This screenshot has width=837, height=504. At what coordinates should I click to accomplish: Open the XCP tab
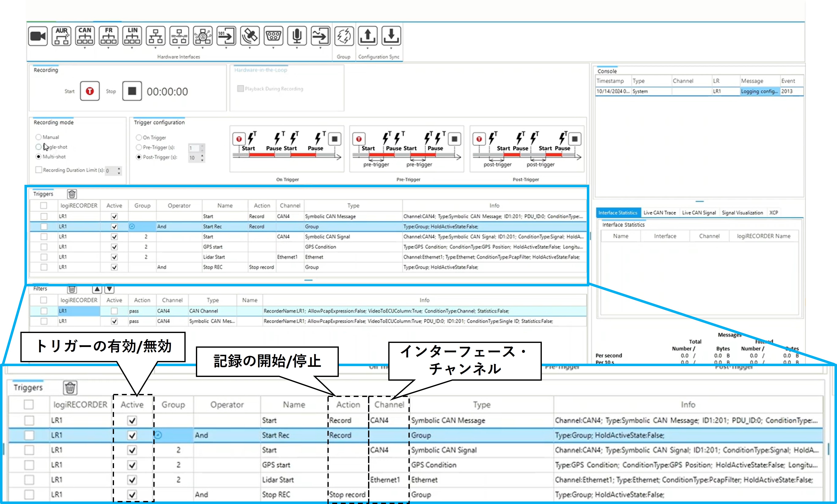point(774,213)
